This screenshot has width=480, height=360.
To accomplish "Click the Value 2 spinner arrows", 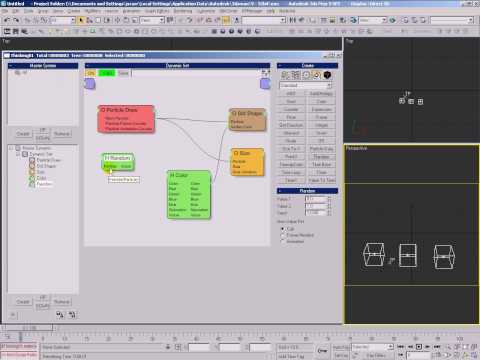I will pos(329,206).
